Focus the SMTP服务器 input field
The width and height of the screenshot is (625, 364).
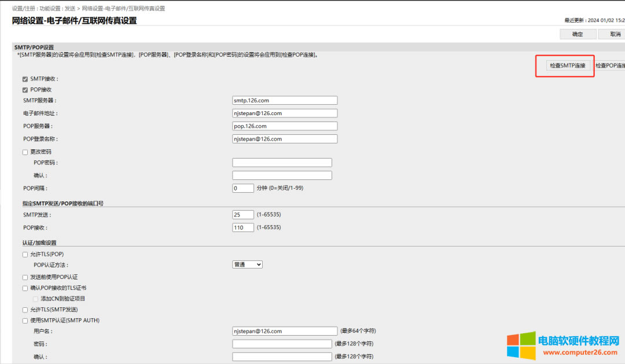click(285, 100)
